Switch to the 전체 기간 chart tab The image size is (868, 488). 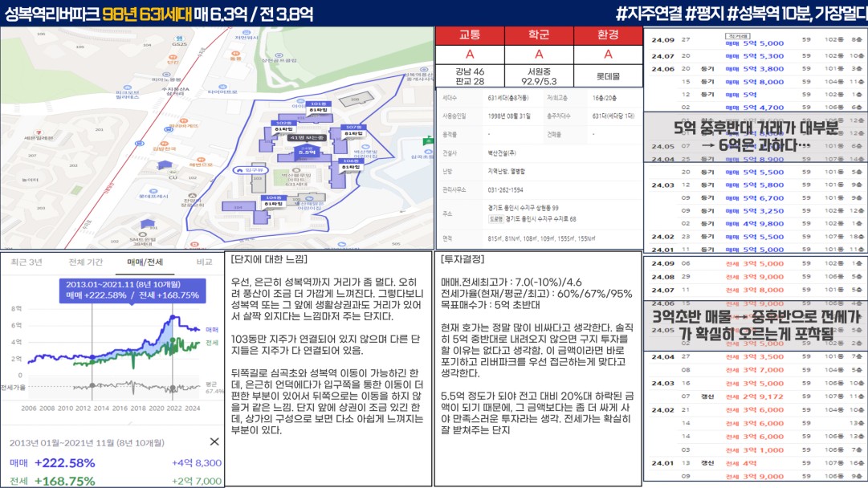click(x=85, y=262)
